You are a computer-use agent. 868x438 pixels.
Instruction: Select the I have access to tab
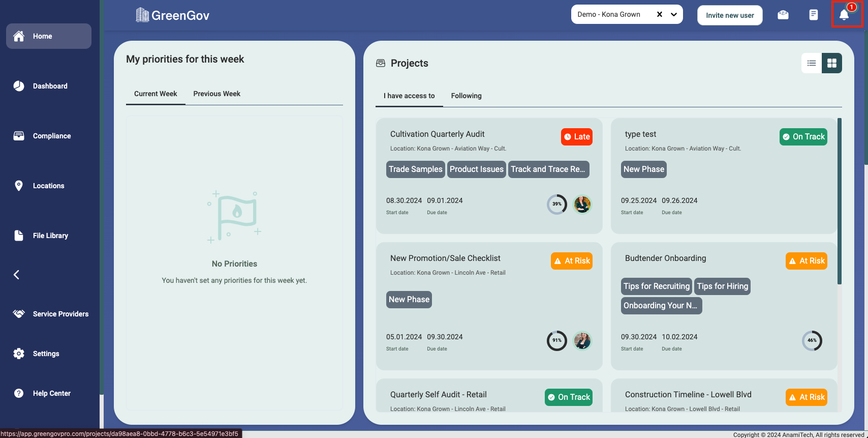pos(409,96)
